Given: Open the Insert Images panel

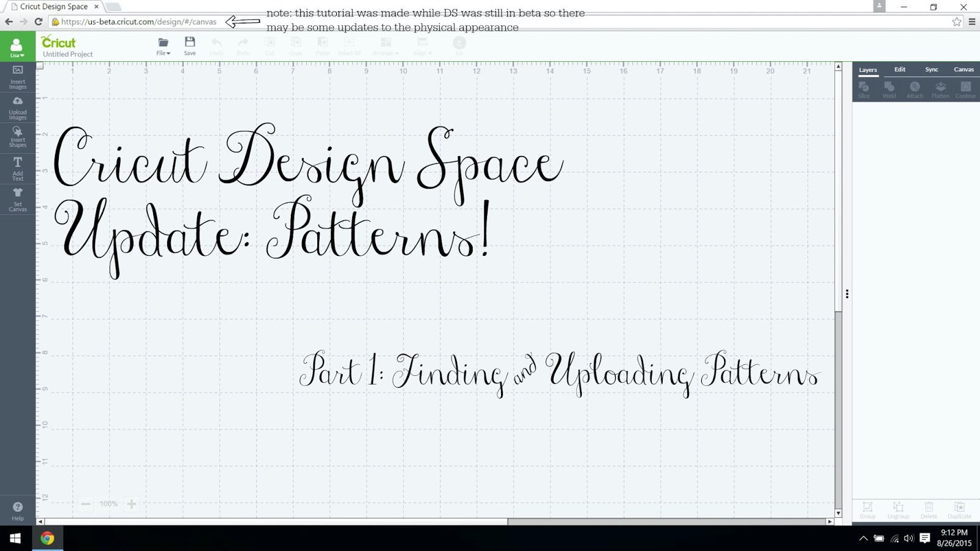Looking at the screenshot, I should pos(18,77).
